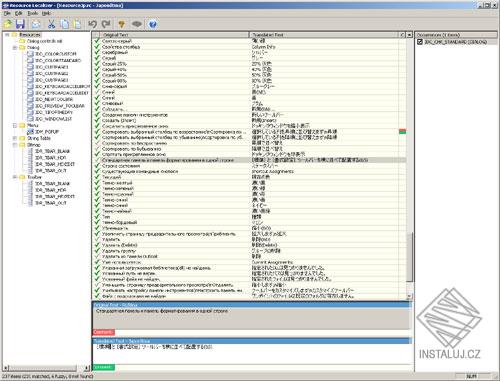This screenshot has width=500, height=381.
Task: Open help with the blue question icon
Action: tap(153, 24)
